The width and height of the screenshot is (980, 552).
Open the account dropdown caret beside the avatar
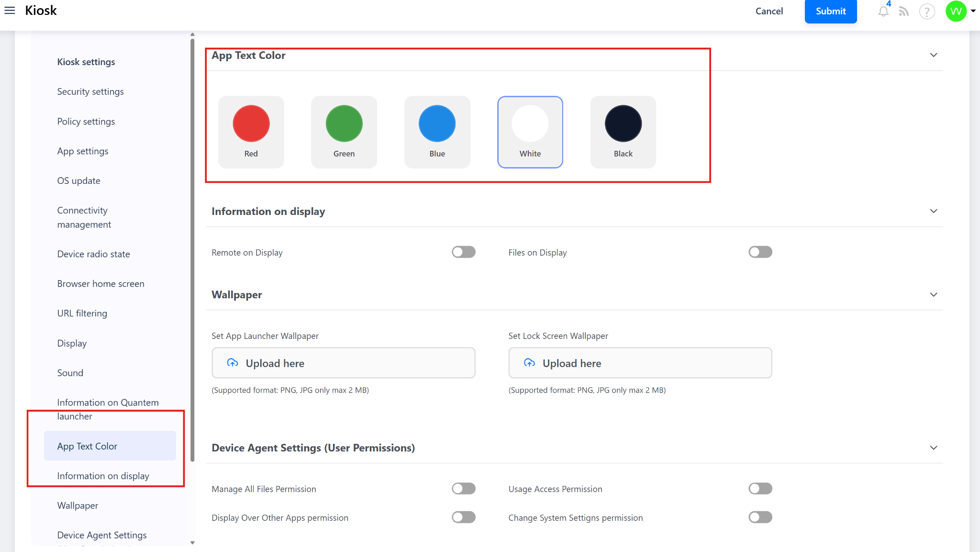pyautogui.click(x=973, y=11)
